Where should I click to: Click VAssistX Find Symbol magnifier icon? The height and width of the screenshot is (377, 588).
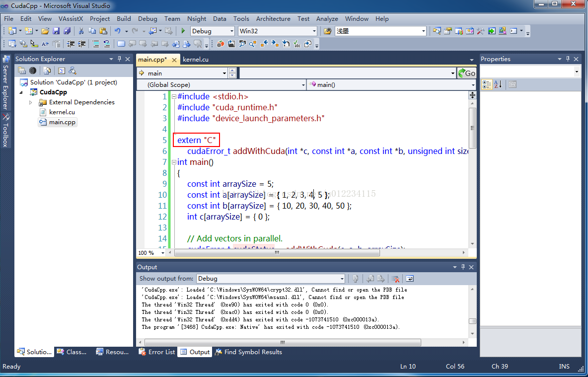[242, 44]
